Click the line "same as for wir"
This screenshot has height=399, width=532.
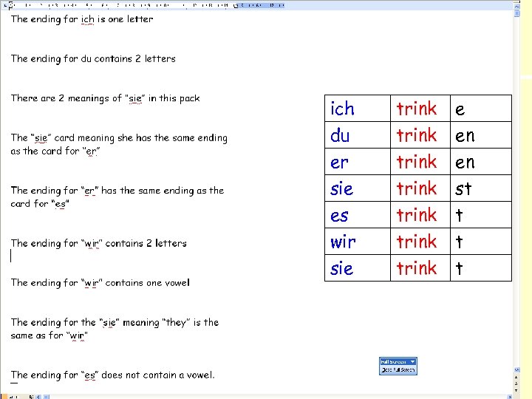(x=50, y=336)
